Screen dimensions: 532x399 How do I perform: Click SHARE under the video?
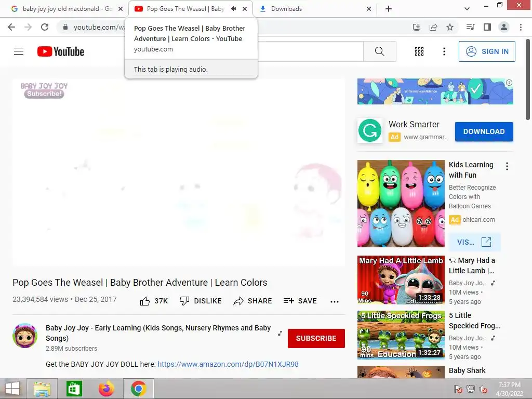click(253, 301)
